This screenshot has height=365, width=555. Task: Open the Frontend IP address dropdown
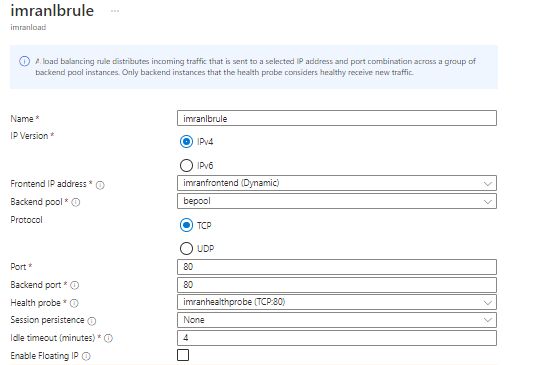(x=337, y=183)
